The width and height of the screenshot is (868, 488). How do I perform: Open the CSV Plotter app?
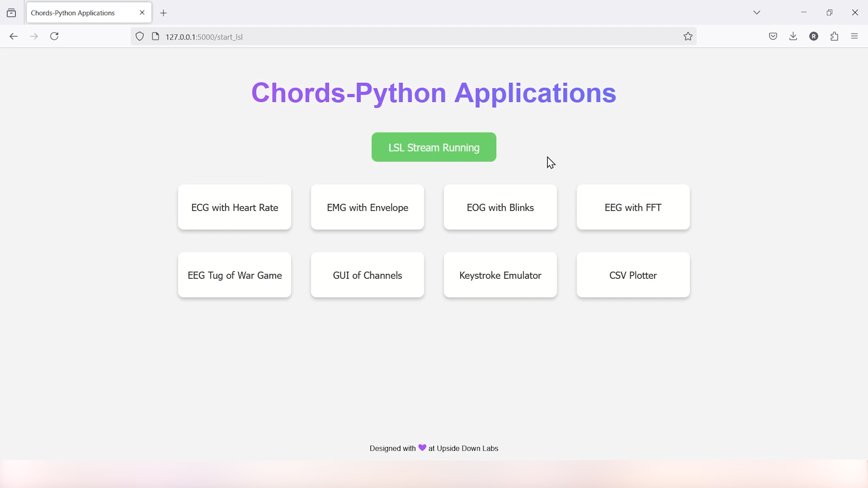[633, 275]
